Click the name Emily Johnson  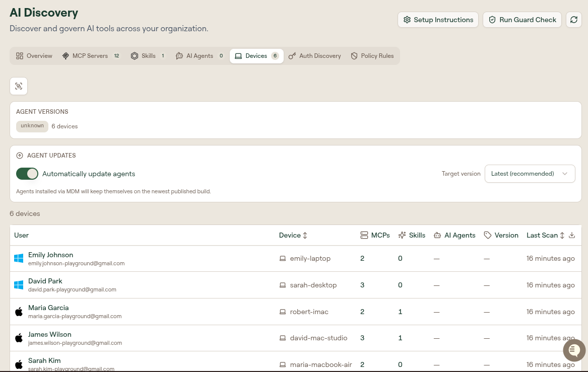tap(50, 255)
